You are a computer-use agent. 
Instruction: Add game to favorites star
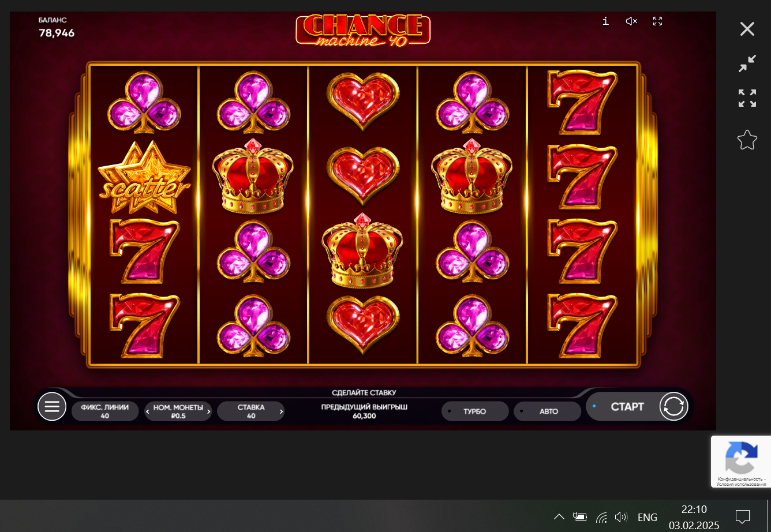click(x=747, y=140)
